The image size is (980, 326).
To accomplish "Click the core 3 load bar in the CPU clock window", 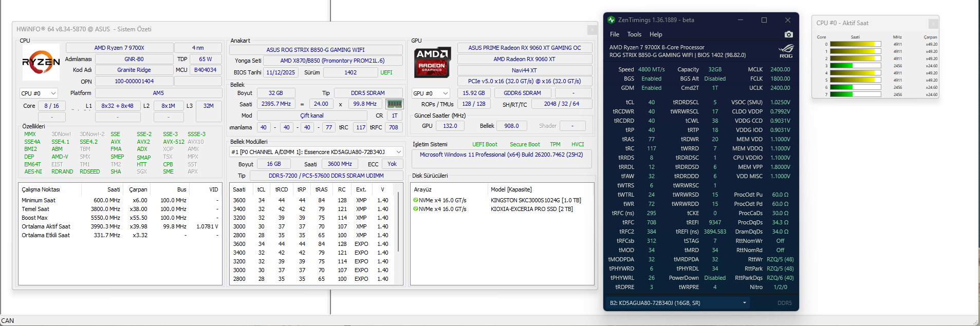I will tap(856, 66).
